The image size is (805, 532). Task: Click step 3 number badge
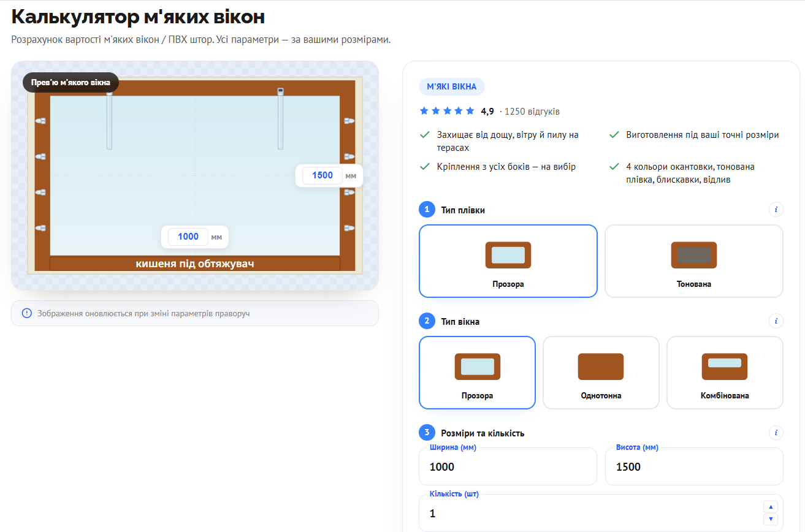[427, 433]
